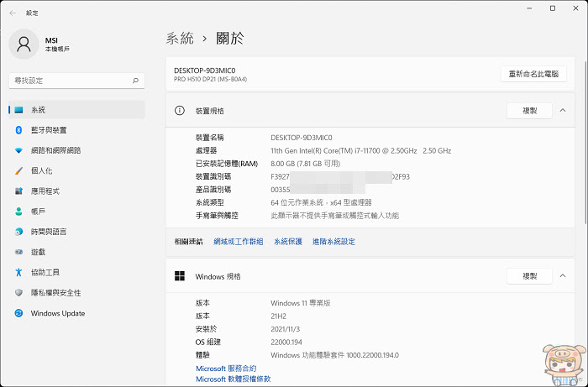
Task: Focus the 尋找設定 search field
Action: (x=77, y=81)
